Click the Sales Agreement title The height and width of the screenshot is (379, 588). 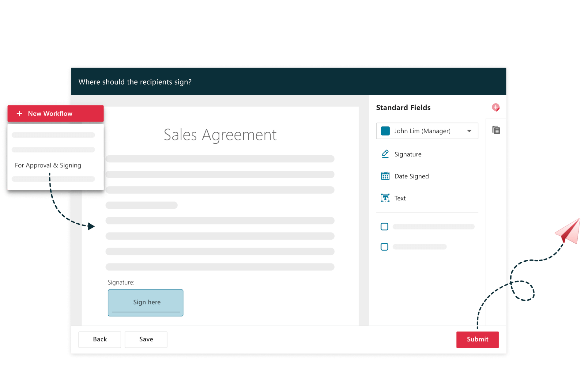click(220, 135)
